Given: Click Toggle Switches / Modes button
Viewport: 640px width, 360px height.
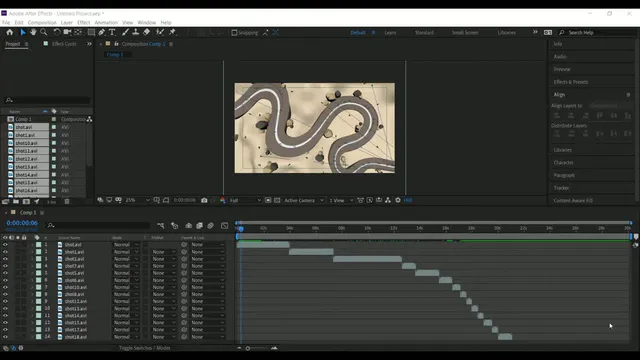Looking at the screenshot, I should (x=145, y=348).
